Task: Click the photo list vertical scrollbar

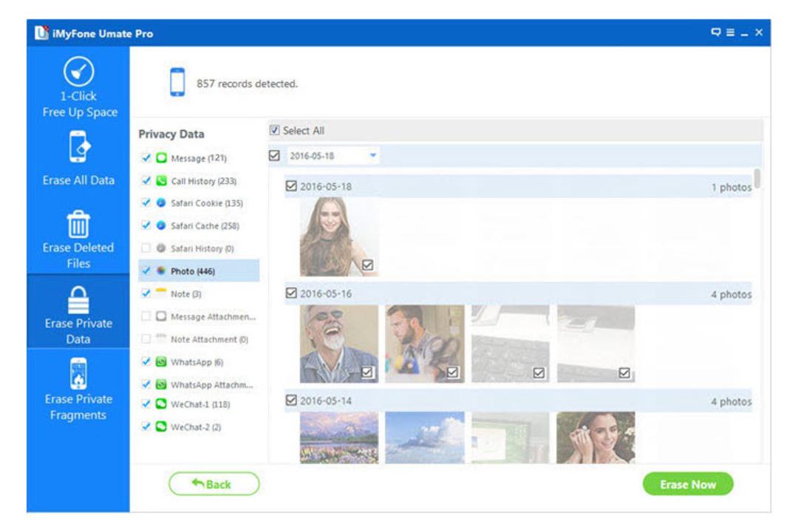Action: 757,179
